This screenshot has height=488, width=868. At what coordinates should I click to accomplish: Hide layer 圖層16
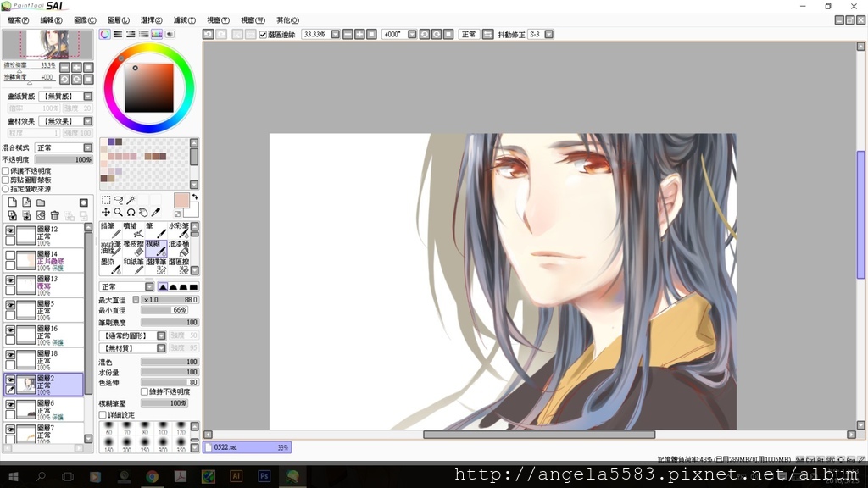click(10, 330)
